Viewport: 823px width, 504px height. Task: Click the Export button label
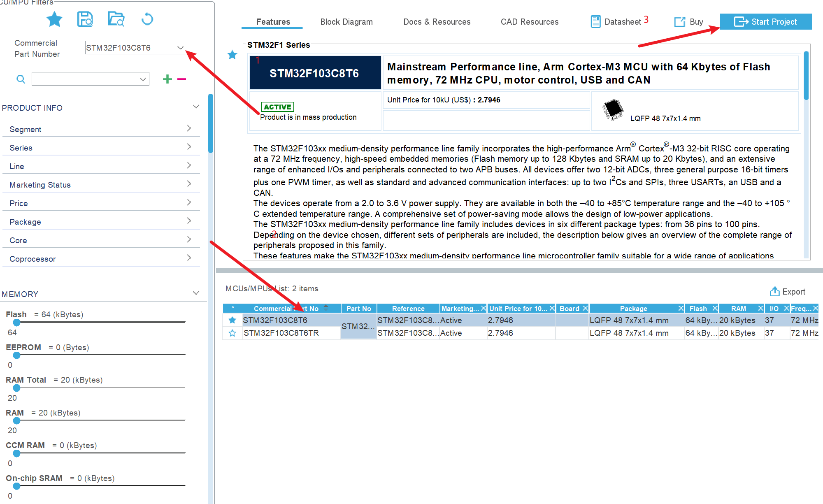tap(794, 292)
